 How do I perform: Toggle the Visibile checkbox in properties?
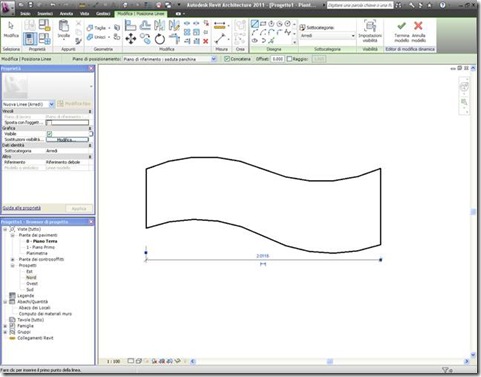(x=50, y=134)
